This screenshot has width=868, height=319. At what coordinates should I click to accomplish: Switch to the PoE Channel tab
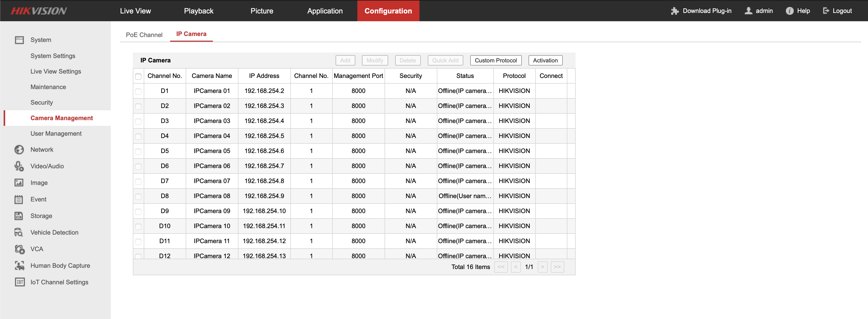coord(144,35)
